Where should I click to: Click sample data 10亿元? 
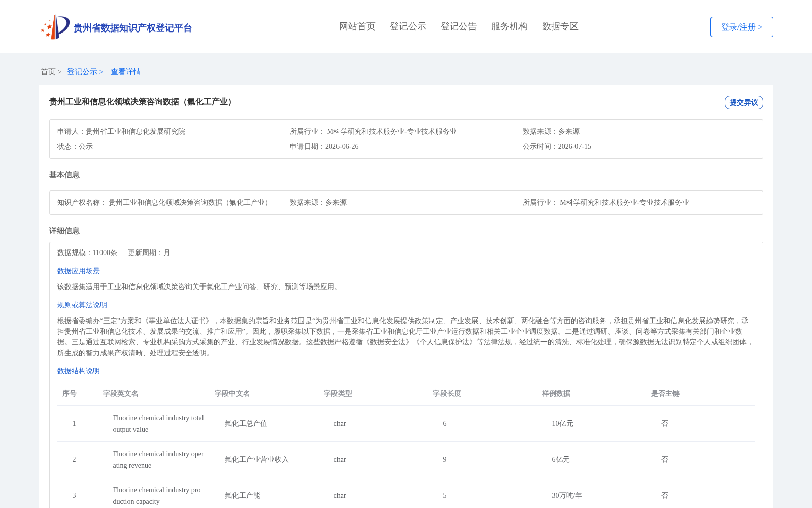click(563, 423)
